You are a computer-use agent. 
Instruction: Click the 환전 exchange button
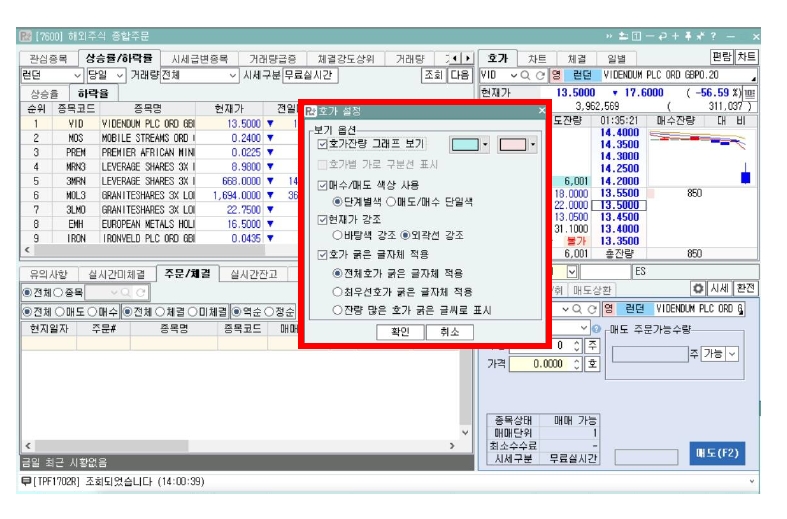coord(746,289)
